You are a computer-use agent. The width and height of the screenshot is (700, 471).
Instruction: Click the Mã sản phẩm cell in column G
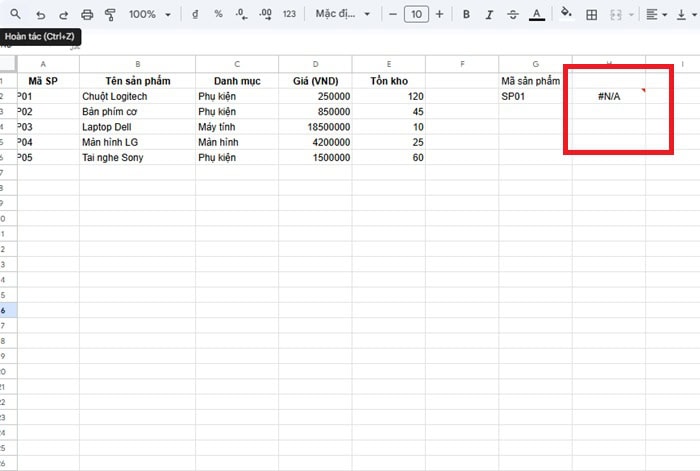coord(535,81)
